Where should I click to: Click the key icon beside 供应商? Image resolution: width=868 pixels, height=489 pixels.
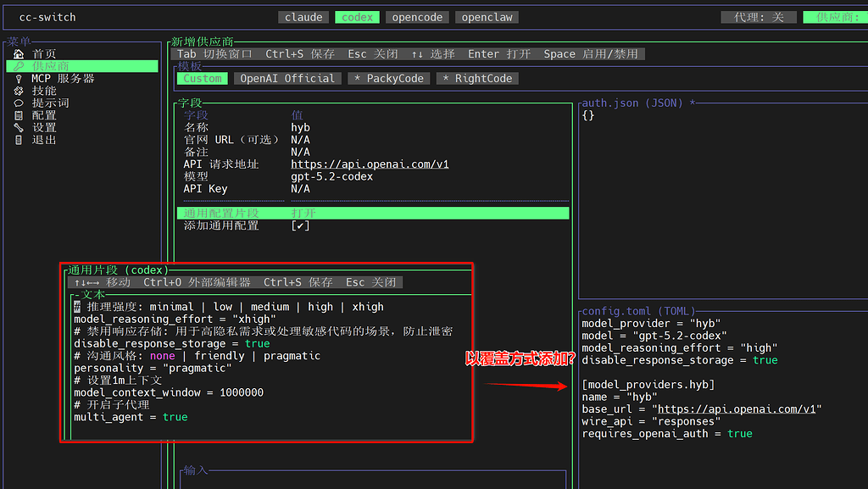coord(19,66)
